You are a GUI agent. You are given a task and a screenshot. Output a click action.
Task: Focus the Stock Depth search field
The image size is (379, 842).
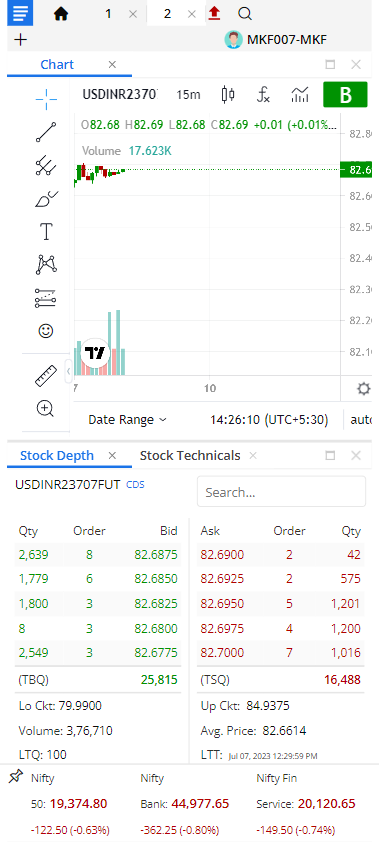[281, 491]
